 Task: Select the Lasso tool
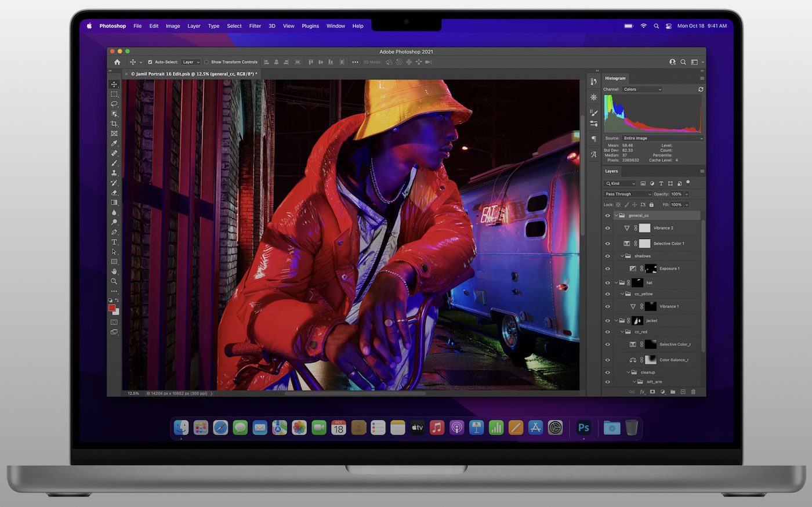(114, 104)
